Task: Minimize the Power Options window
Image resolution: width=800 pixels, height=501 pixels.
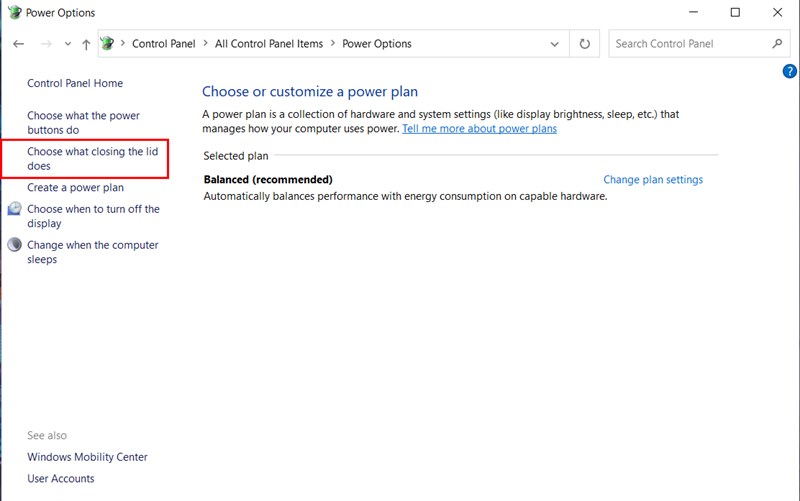Action: coord(693,12)
